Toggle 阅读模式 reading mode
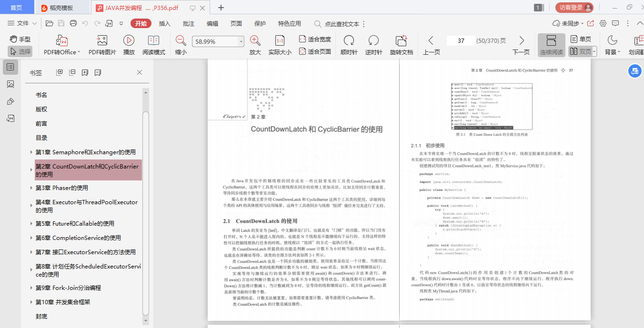The height and width of the screenshot is (328, 644). click(154, 46)
